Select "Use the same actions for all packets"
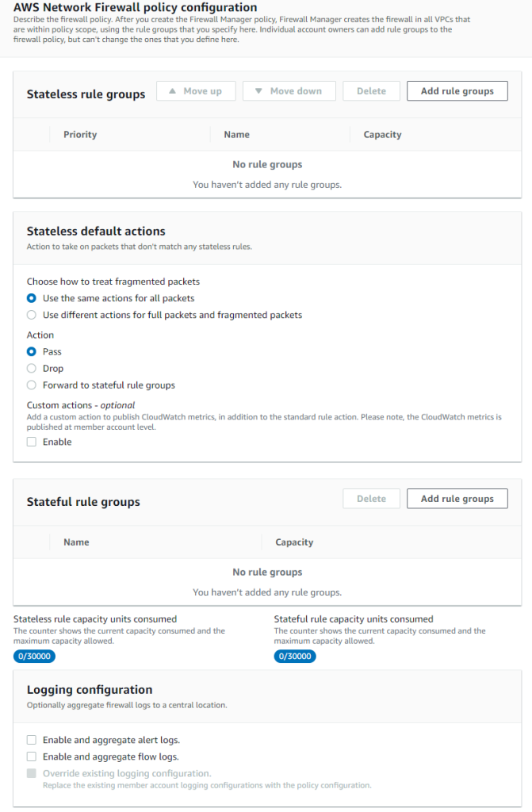This screenshot has height=812, width=532. pyautogui.click(x=31, y=298)
